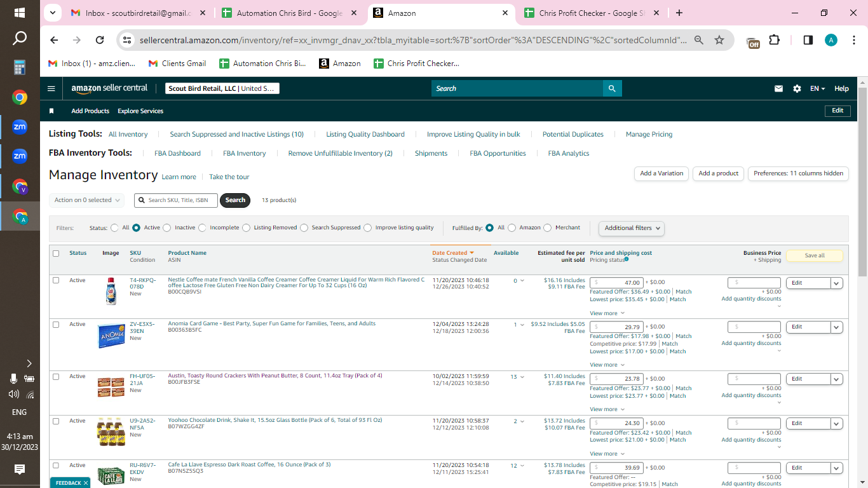The image size is (868, 488).
Task: Open a new browser tab with plus icon
Action: [x=679, y=13]
